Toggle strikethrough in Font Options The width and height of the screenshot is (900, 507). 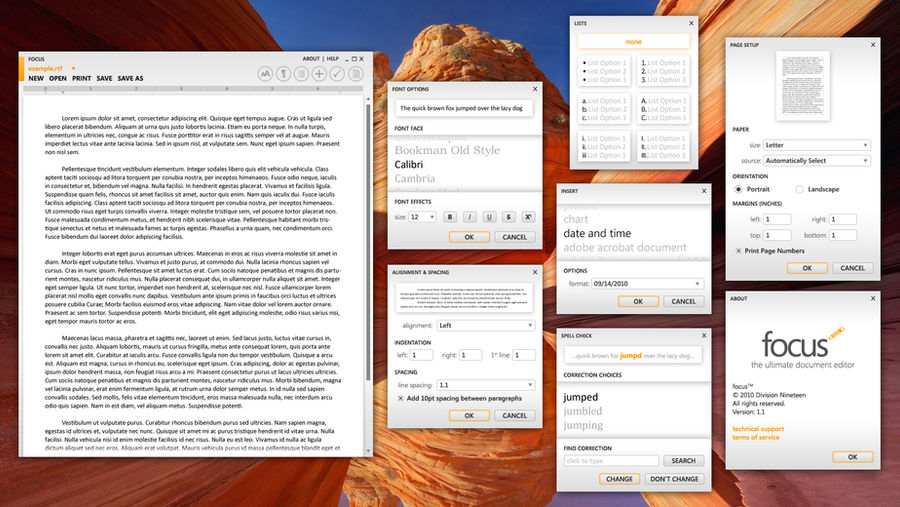[509, 217]
